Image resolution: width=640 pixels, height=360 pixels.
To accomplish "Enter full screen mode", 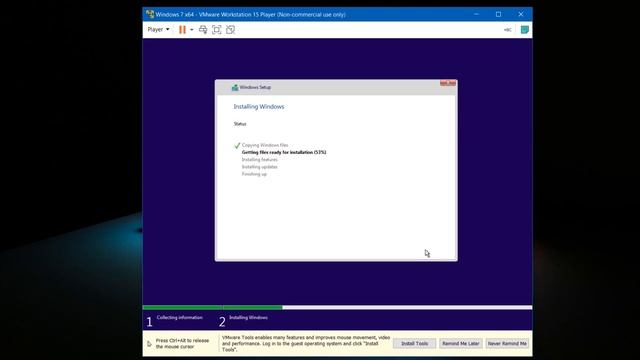I will pos(217,29).
